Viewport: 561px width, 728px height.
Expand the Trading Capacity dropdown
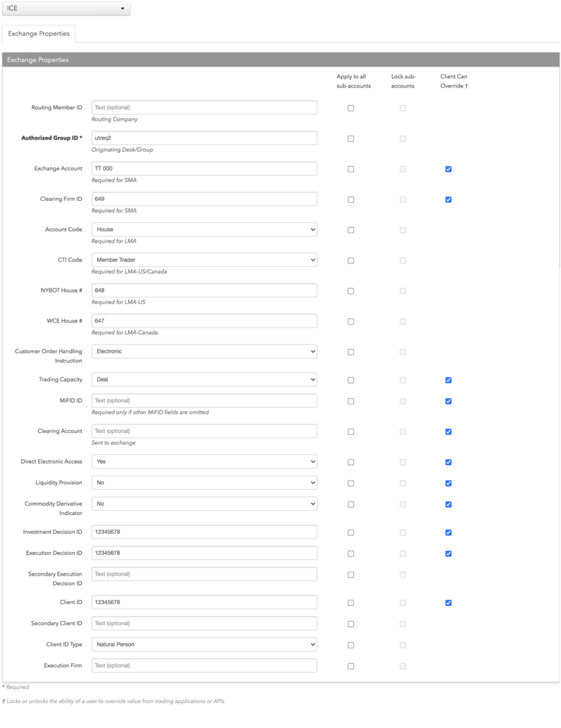click(x=204, y=380)
